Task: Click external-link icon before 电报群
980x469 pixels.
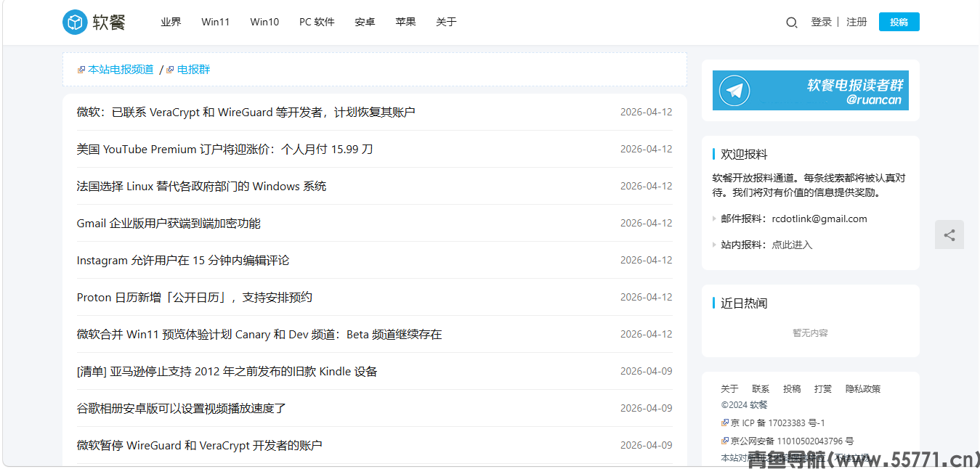Action: (x=170, y=70)
